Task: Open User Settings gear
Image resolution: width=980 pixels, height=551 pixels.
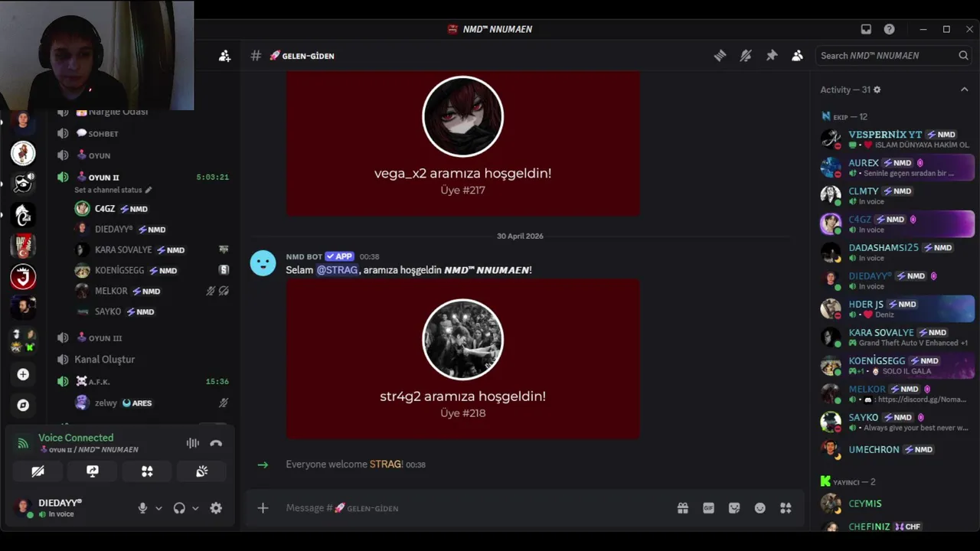Action: (216, 507)
